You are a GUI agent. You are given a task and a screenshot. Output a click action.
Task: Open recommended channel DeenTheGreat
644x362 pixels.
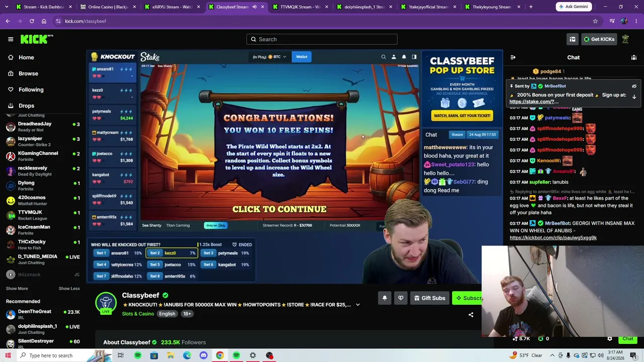pyautogui.click(x=43, y=315)
